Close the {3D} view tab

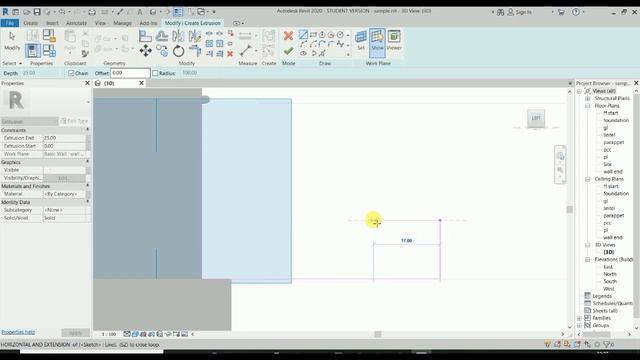click(141, 83)
